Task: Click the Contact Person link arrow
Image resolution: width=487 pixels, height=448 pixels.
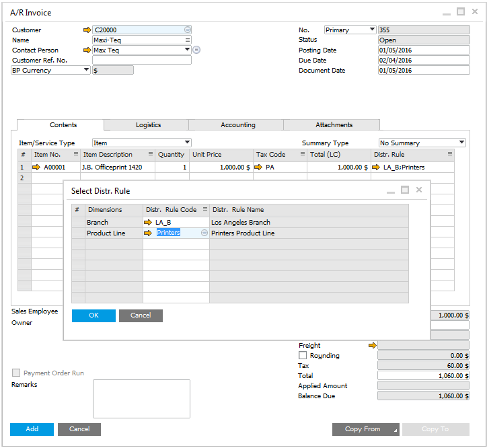Action: tap(86, 50)
